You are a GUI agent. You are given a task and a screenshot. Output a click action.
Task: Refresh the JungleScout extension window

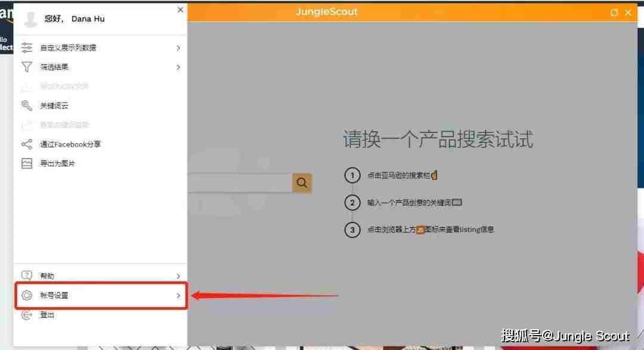[614, 13]
